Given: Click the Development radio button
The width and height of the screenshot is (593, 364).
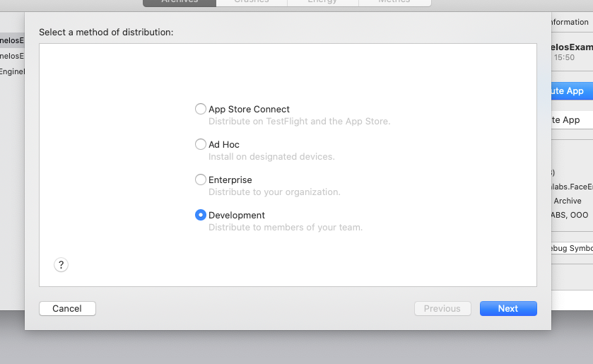Looking at the screenshot, I should (x=201, y=215).
